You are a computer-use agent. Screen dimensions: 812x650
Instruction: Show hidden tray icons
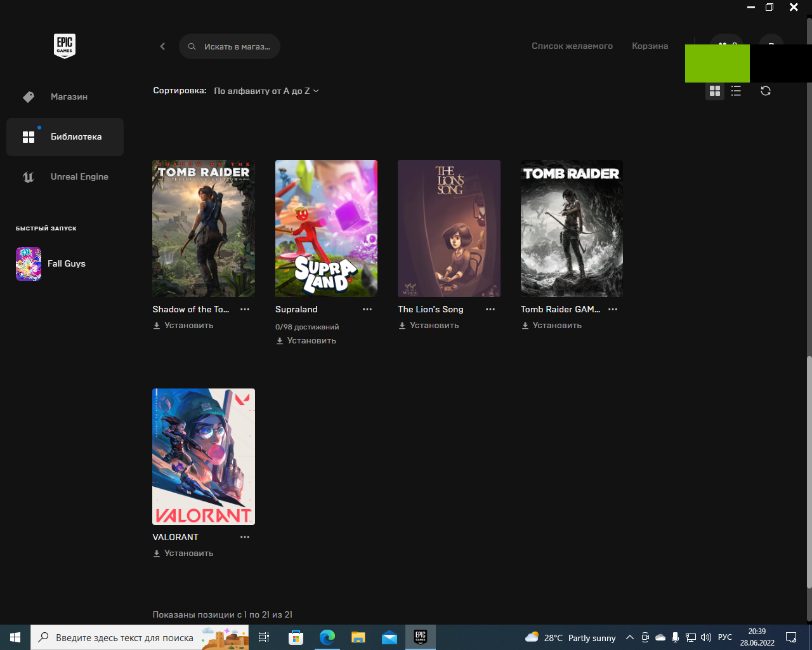pyautogui.click(x=629, y=637)
